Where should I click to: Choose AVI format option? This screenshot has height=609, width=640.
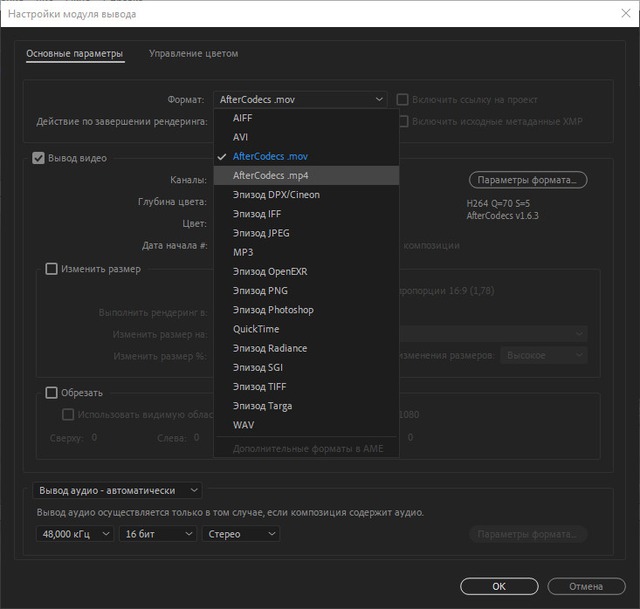240,137
